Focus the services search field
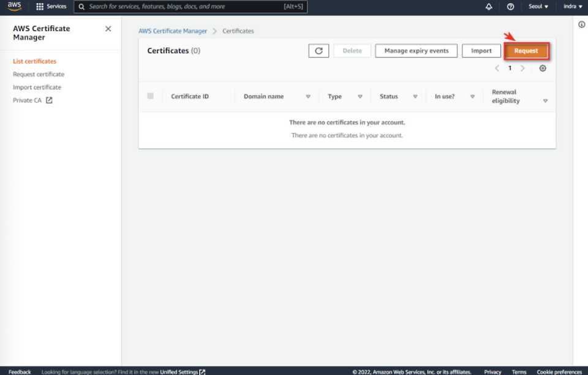 tap(190, 7)
